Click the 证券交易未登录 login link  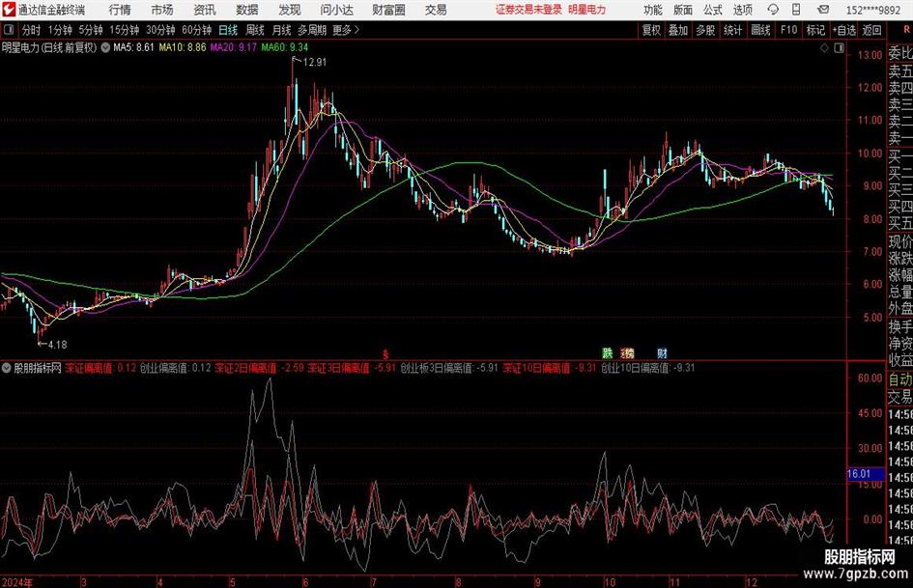click(x=528, y=10)
